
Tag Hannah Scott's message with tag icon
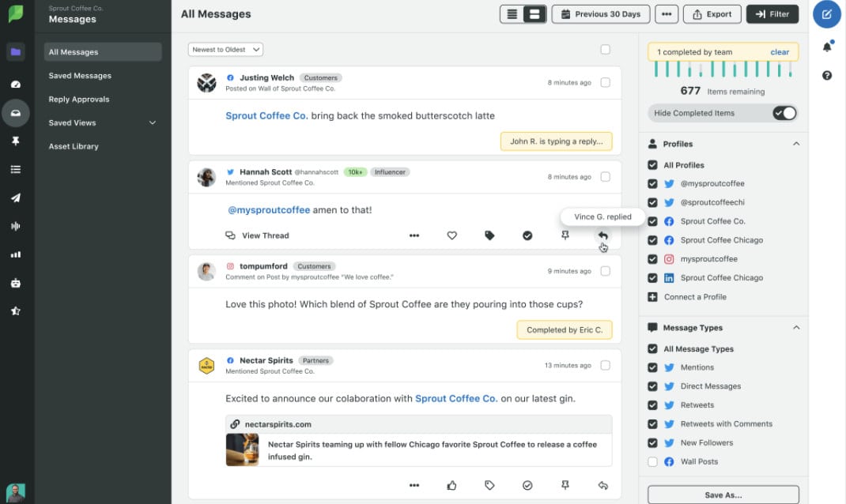[489, 235]
